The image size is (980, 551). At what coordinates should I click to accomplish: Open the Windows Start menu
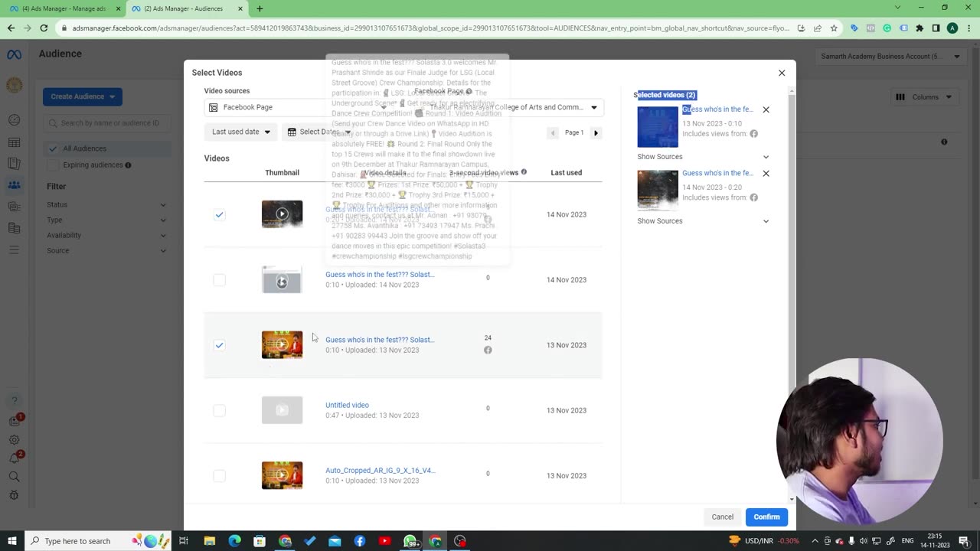pos(11,541)
